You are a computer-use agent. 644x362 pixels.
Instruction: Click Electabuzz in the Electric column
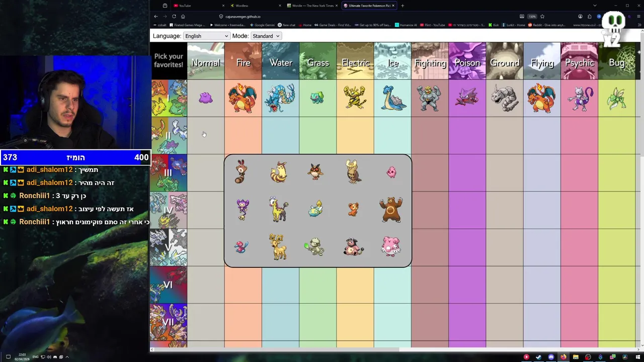click(x=355, y=98)
